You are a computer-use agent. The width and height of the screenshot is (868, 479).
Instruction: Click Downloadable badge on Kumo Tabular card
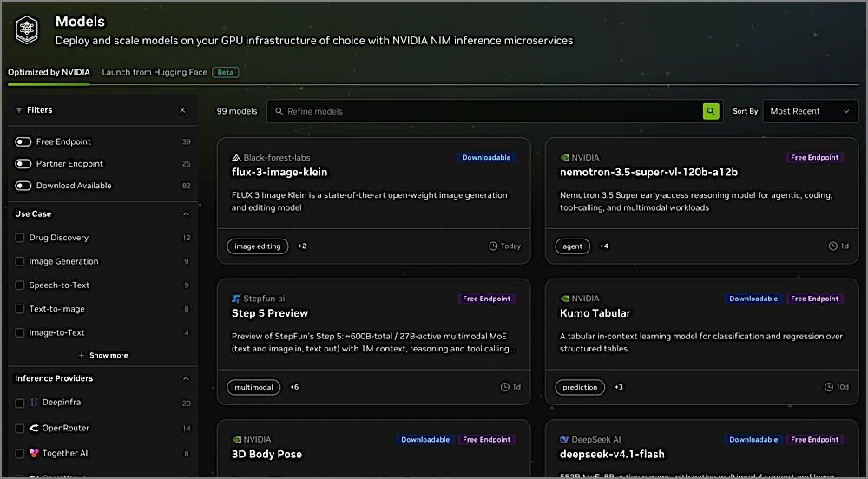coord(753,299)
